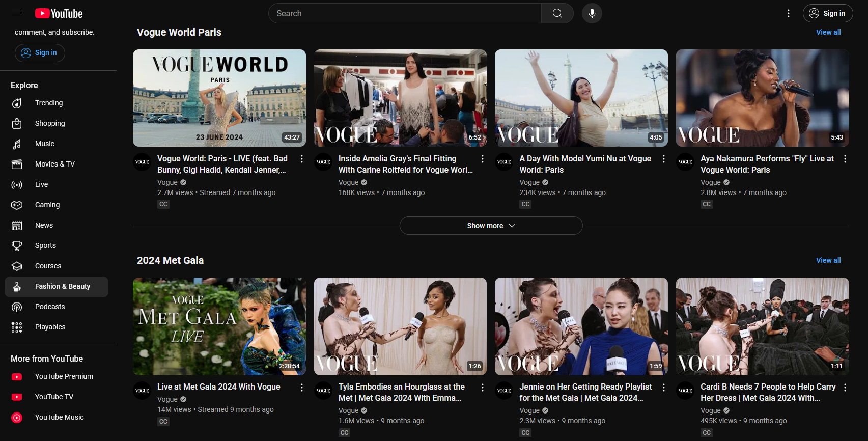Click the News icon in sidebar
This screenshot has height=441, width=868.
[17, 226]
